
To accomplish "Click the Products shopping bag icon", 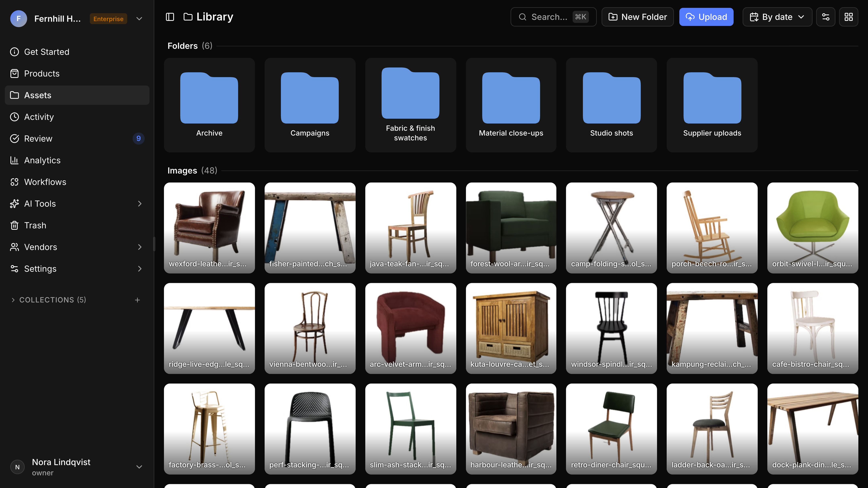I will (14, 74).
